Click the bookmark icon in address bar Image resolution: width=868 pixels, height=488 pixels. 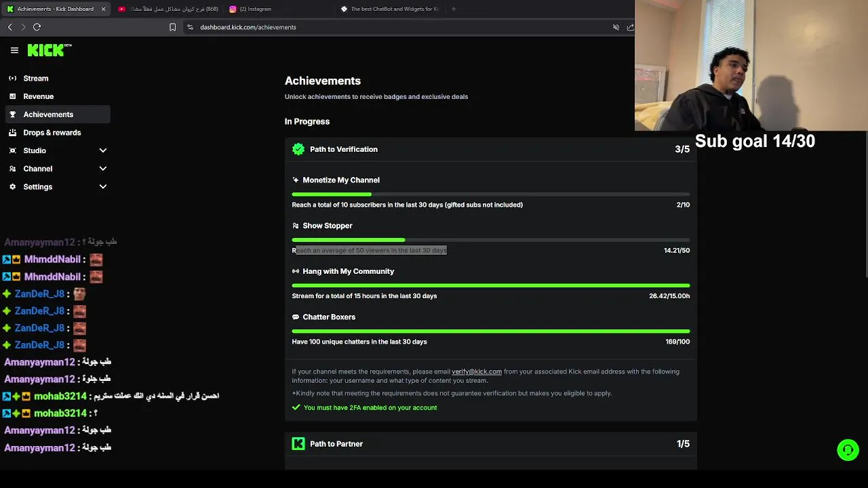click(x=172, y=27)
